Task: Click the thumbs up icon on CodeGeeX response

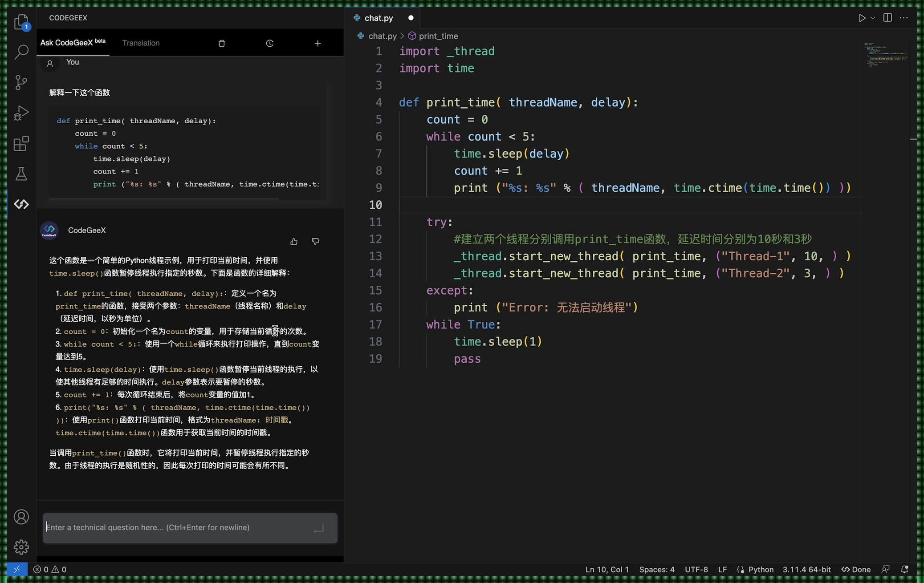Action: [x=293, y=241]
